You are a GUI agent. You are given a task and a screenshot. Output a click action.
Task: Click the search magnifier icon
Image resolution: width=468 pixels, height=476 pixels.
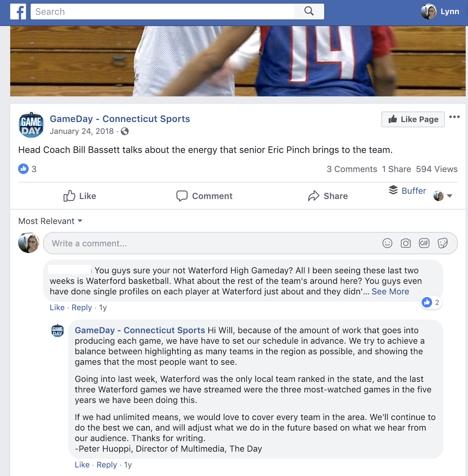[309, 11]
